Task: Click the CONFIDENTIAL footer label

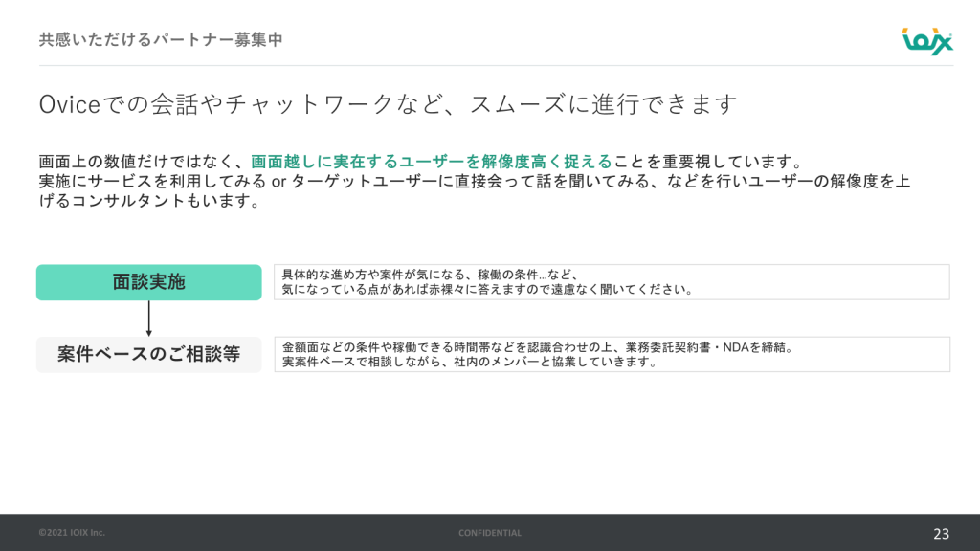Action: click(490, 533)
